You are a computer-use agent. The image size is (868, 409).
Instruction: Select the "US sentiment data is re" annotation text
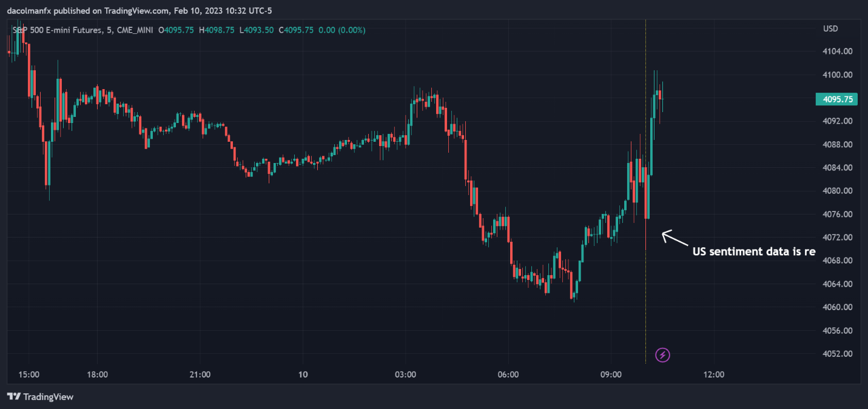click(x=754, y=251)
